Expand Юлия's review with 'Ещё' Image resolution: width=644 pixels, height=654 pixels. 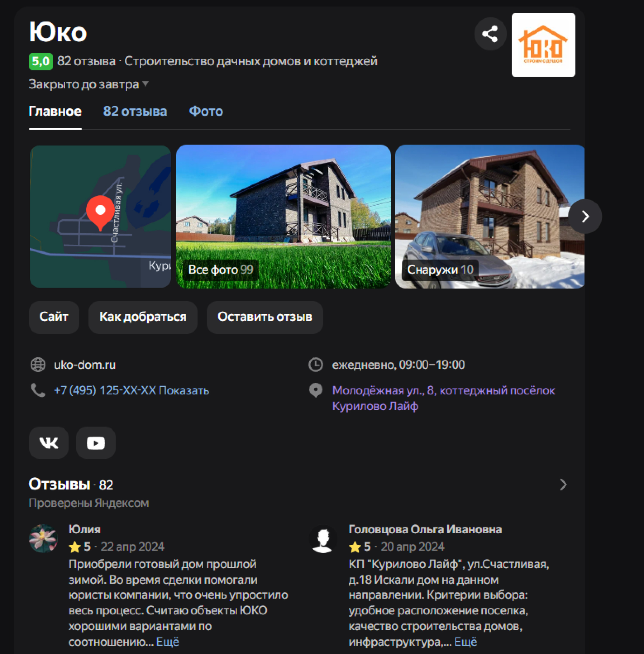167,642
